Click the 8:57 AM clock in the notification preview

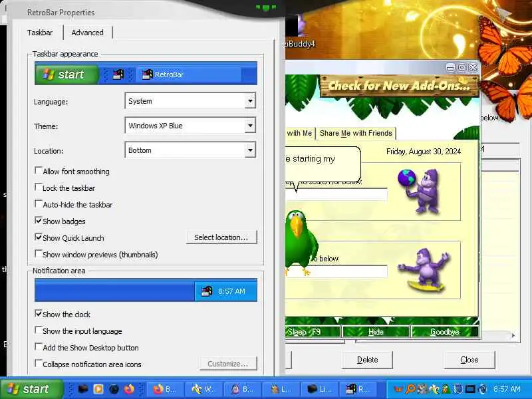(231, 291)
